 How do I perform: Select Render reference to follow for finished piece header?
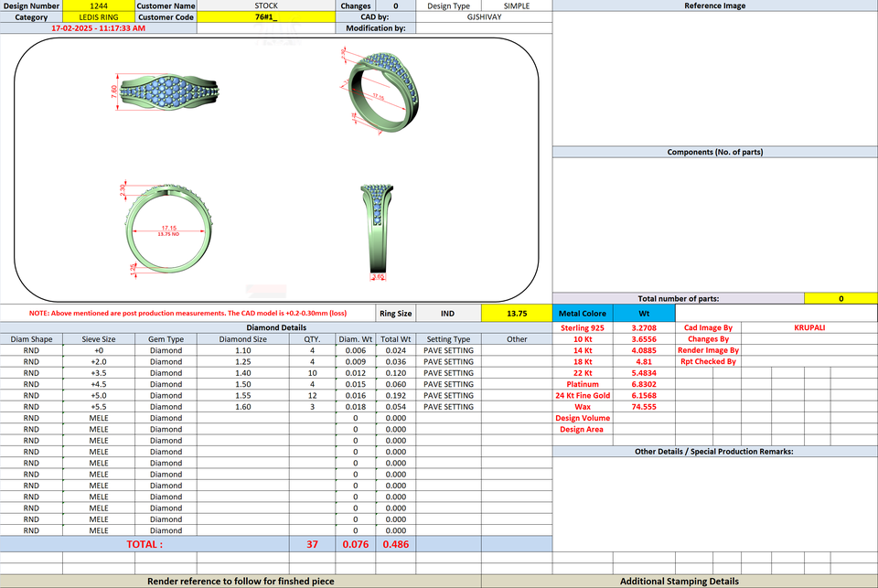(241, 582)
